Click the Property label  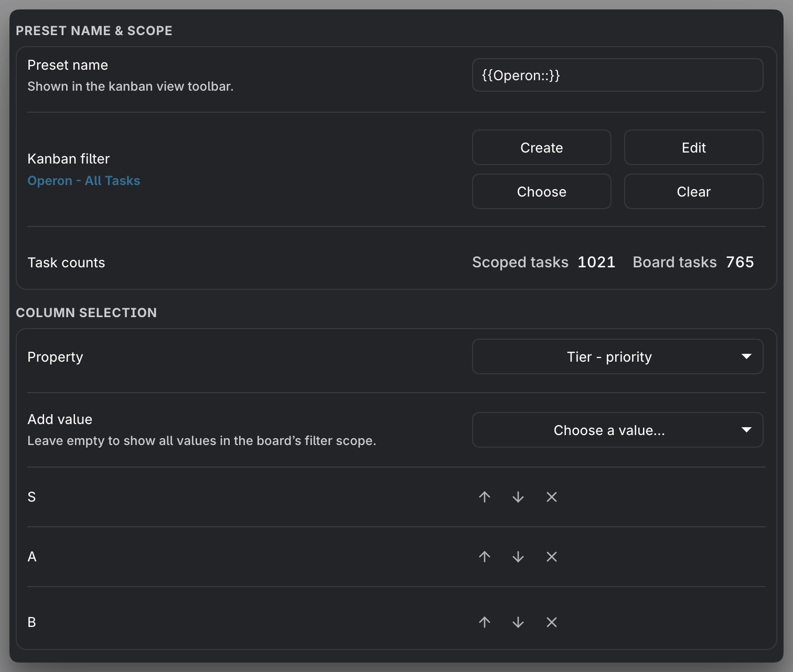click(x=55, y=357)
